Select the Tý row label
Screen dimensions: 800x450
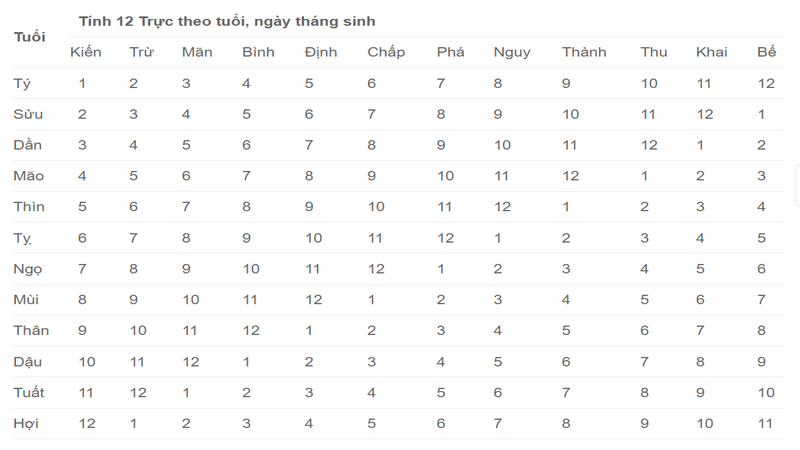coord(23,83)
